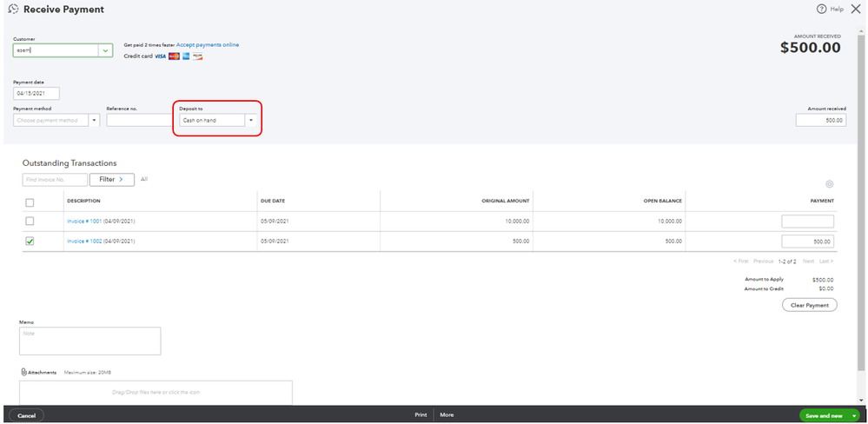Expand the Filter button
This screenshot has width=868, height=424.
click(112, 179)
